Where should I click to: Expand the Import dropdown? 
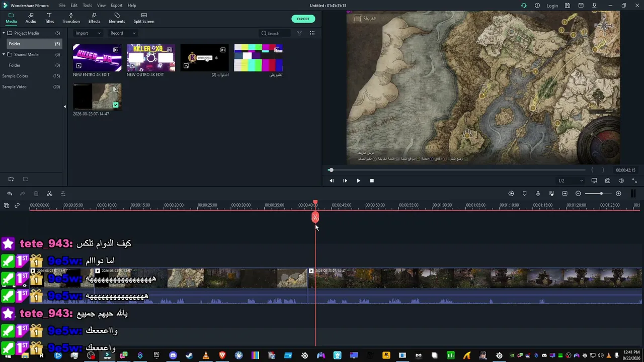tap(88, 33)
